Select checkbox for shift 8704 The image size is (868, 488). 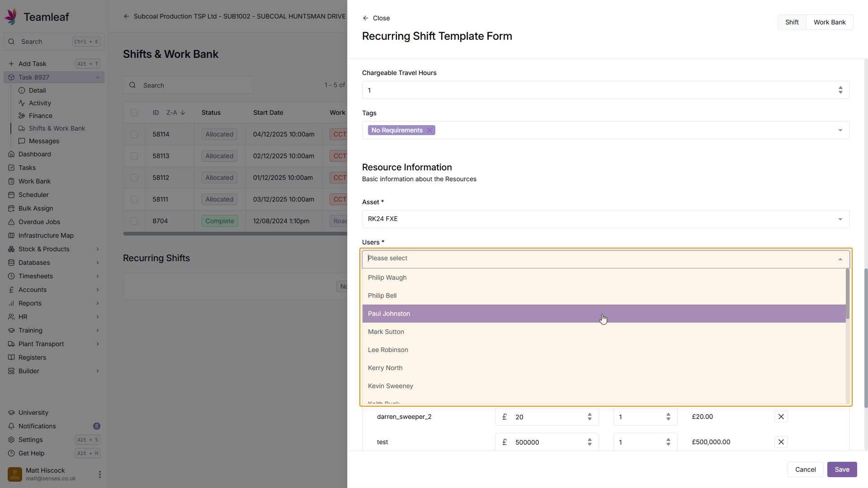(x=134, y=221)
